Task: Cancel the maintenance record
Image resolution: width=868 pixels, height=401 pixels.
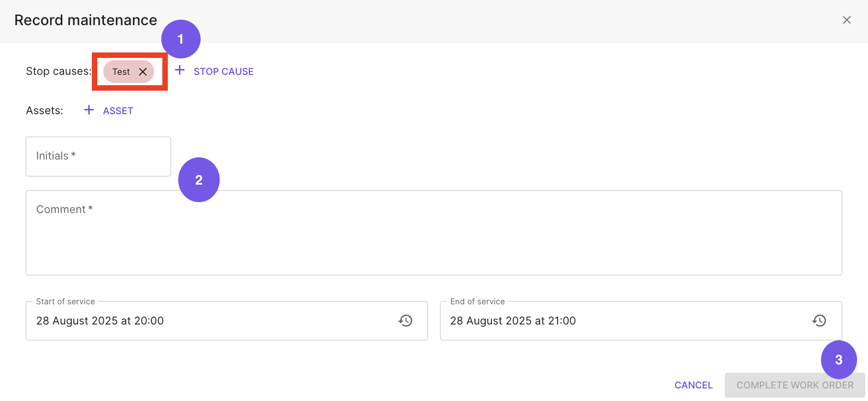Action: [694, 385]
